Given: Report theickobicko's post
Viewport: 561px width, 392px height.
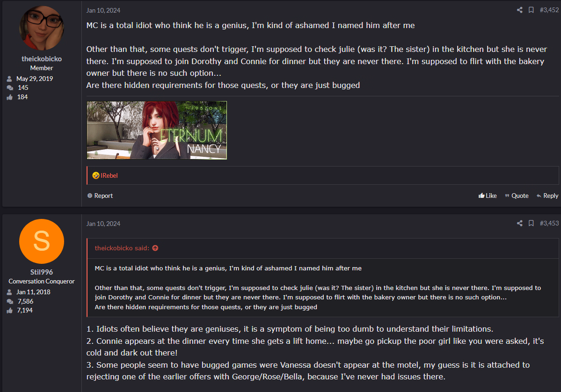Looking at the screenshot, I should pyautogui.click(x=100, y=196).
